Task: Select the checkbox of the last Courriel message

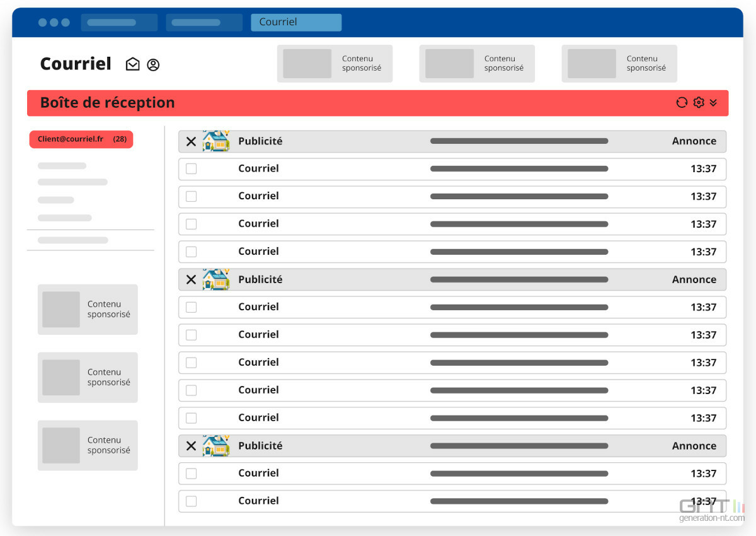Action: (192, 501)
